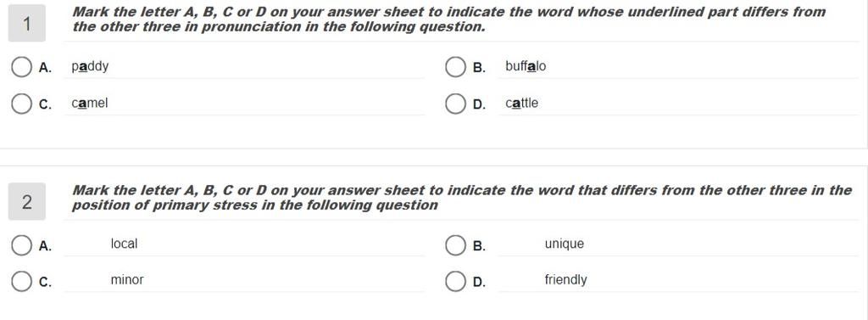Click the answer text 'paddy'
868x320 pixels.
click(x=90, y=66)
